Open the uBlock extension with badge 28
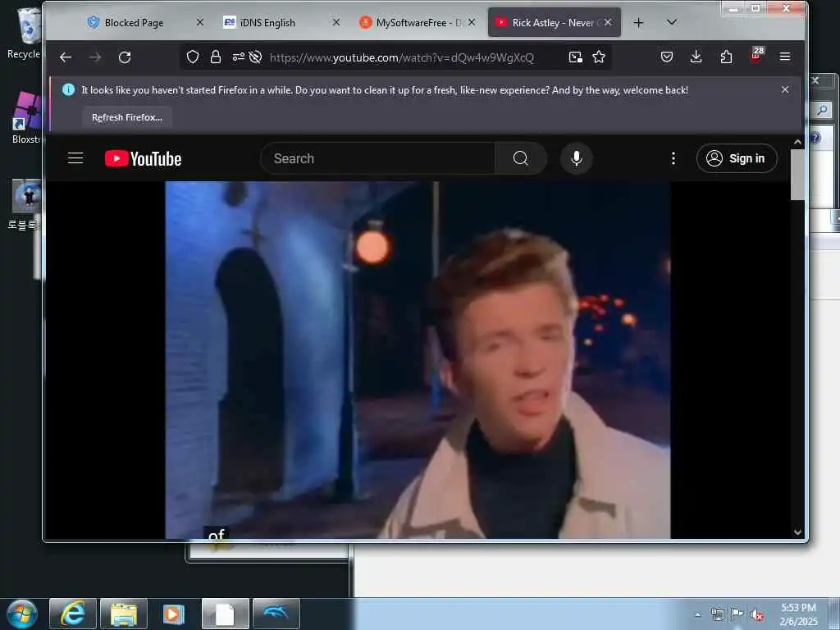The height and width of the screenshot is (630, 840). [x=756, y=56]
